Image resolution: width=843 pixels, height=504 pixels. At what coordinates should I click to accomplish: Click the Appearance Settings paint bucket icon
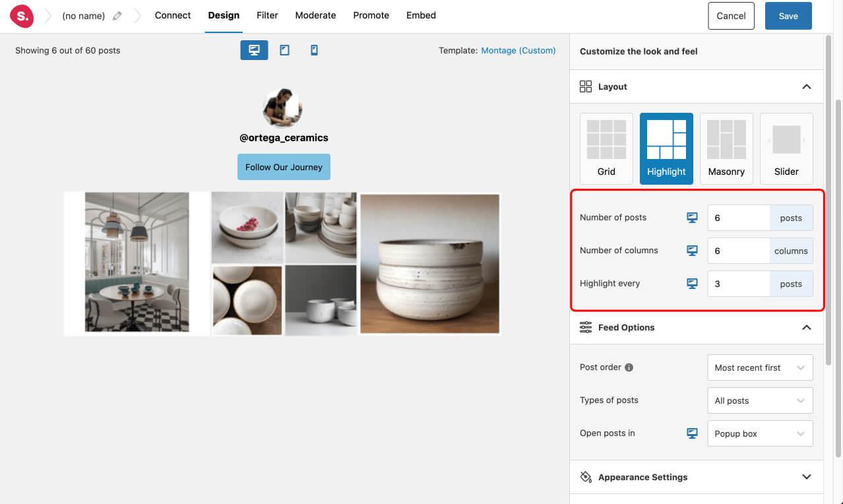(586, 477)
